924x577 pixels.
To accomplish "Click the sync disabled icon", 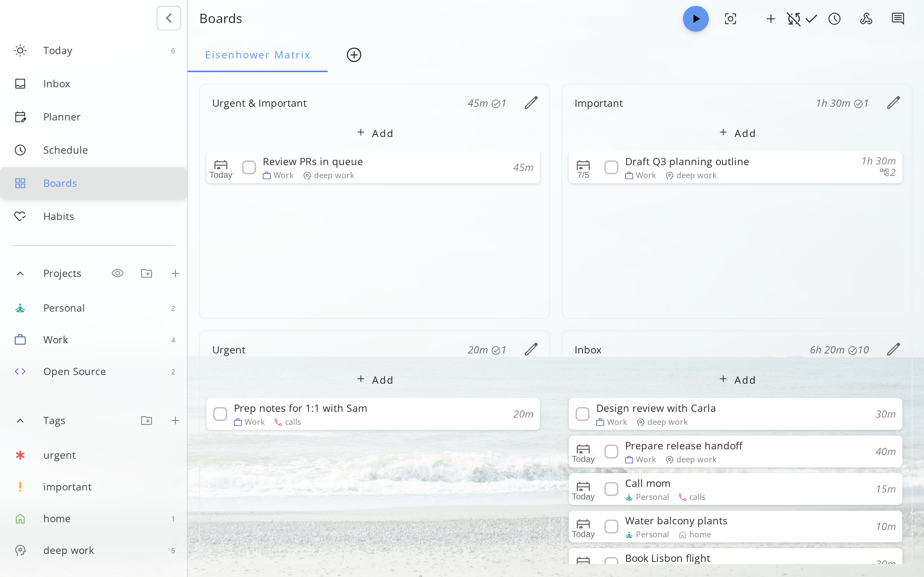I will (793, 19).
